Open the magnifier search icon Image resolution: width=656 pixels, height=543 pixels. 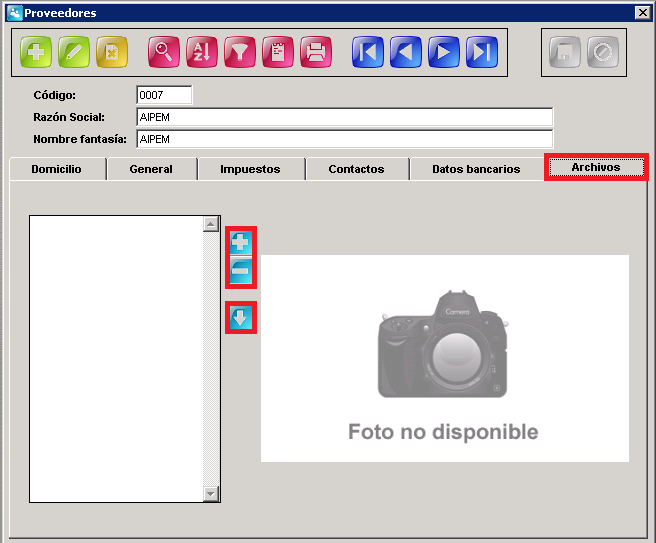tap(164, 52)
